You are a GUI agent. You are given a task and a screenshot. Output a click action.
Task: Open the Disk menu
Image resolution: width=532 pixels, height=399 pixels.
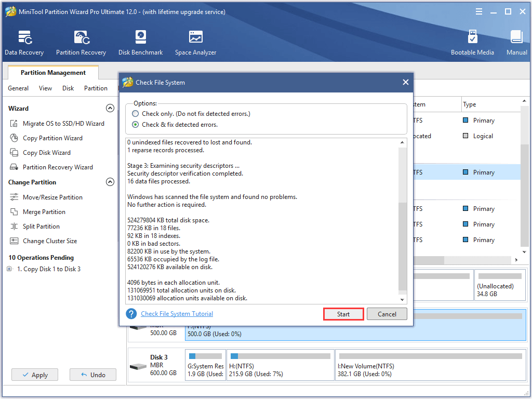point(68,88)
